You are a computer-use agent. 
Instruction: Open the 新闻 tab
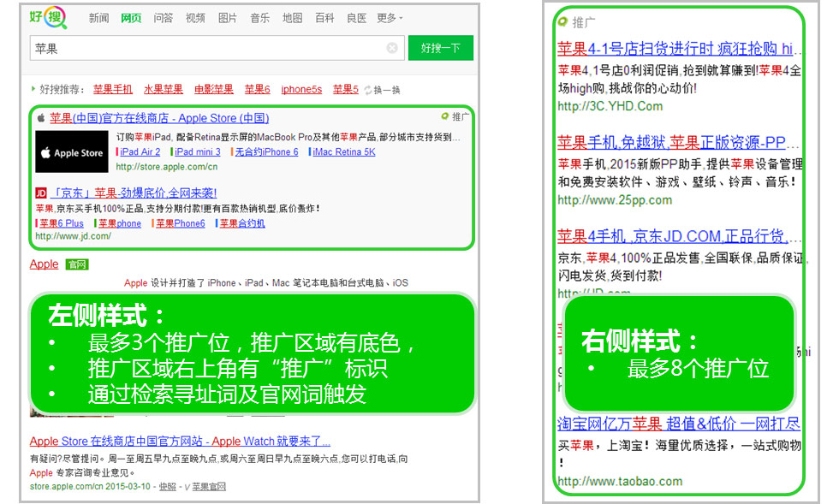[x=98, y=18]
